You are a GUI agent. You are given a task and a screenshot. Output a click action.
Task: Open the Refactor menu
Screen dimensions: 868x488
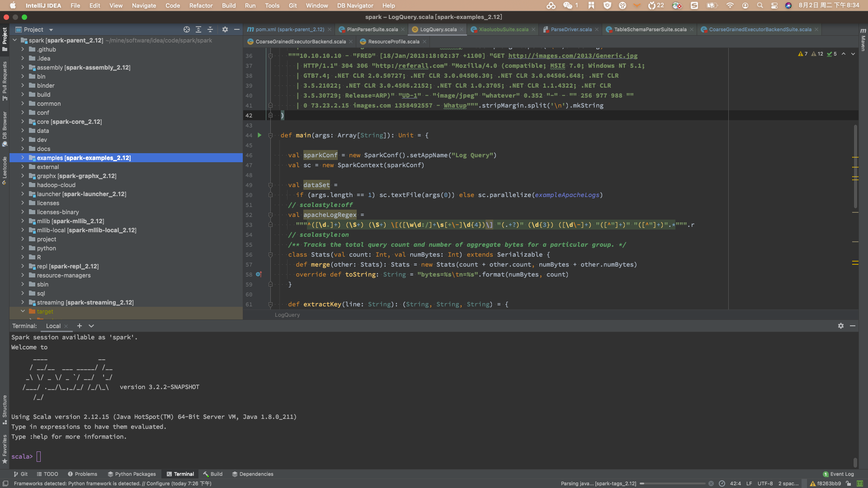click(201, 5)
